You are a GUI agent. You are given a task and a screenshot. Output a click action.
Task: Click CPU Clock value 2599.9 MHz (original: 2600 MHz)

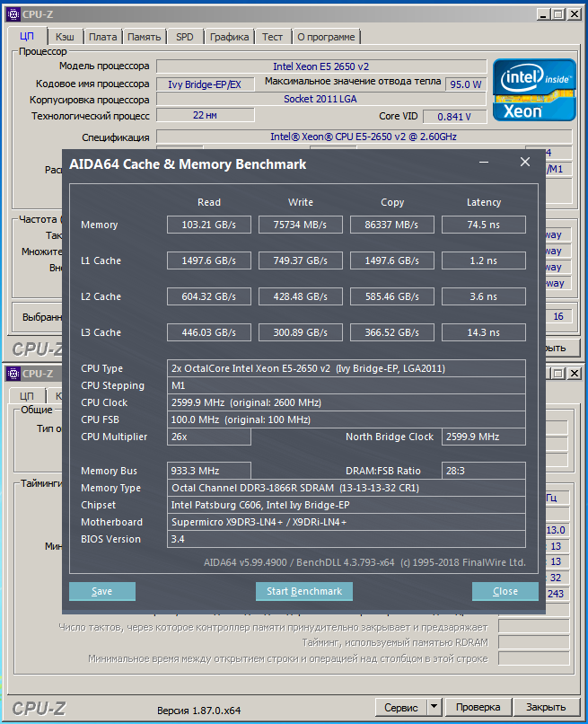coord(347,402)
